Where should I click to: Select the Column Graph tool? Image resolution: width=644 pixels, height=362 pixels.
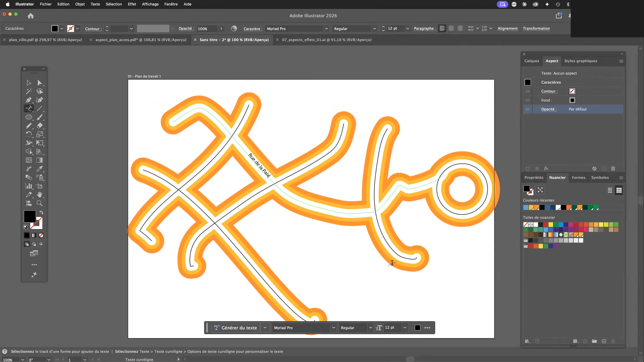[29, 186]
